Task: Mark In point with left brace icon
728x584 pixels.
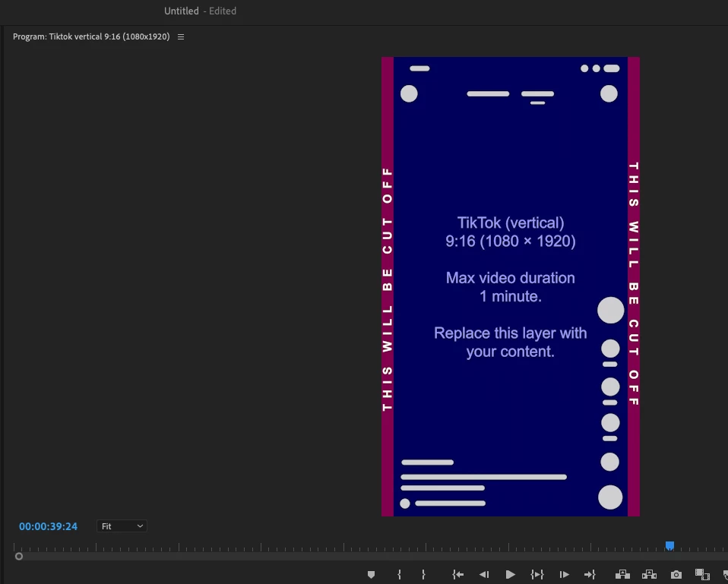Action: tap(399, 575)
